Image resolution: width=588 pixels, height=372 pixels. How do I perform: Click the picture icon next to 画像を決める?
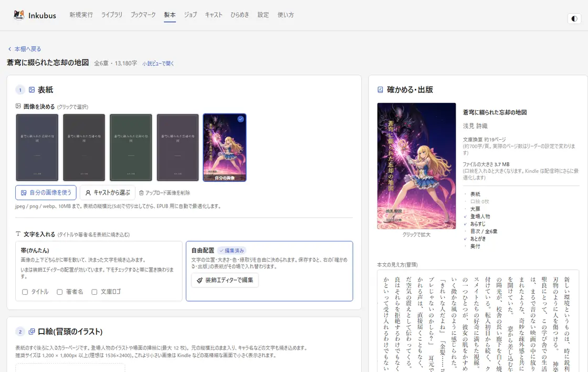18,106
